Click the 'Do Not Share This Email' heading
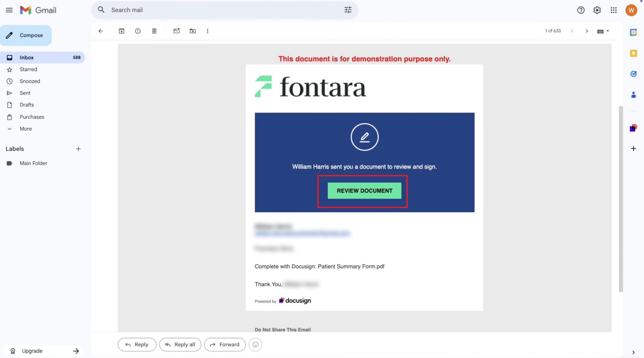 [283, 329]
